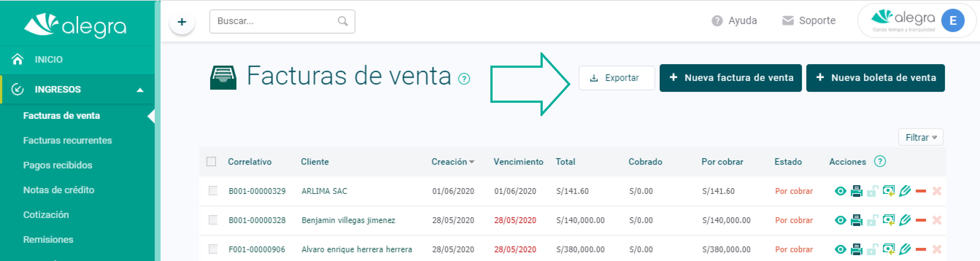Add payment to invoice B001-00000329
Viewport: 980px width, 261px height.
889,191
